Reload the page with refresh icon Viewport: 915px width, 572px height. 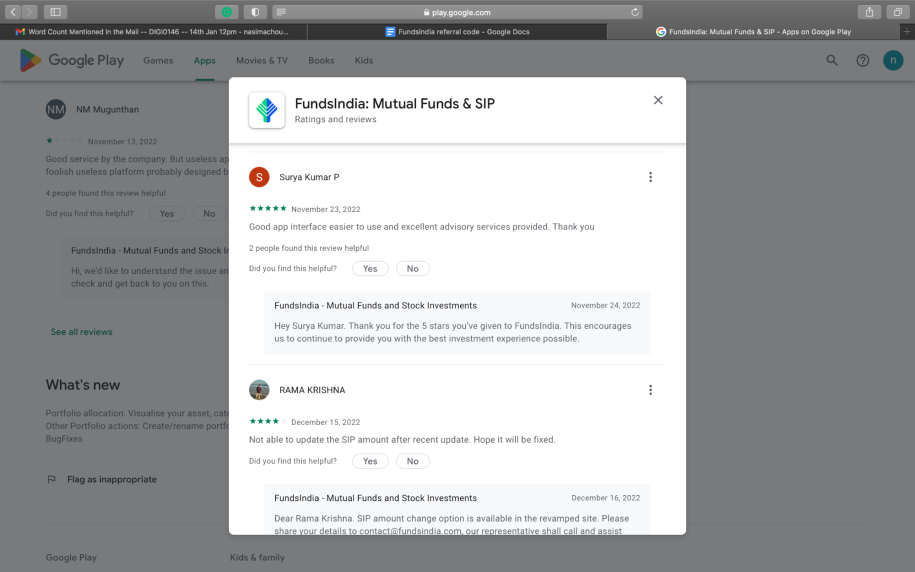point(635,12)
